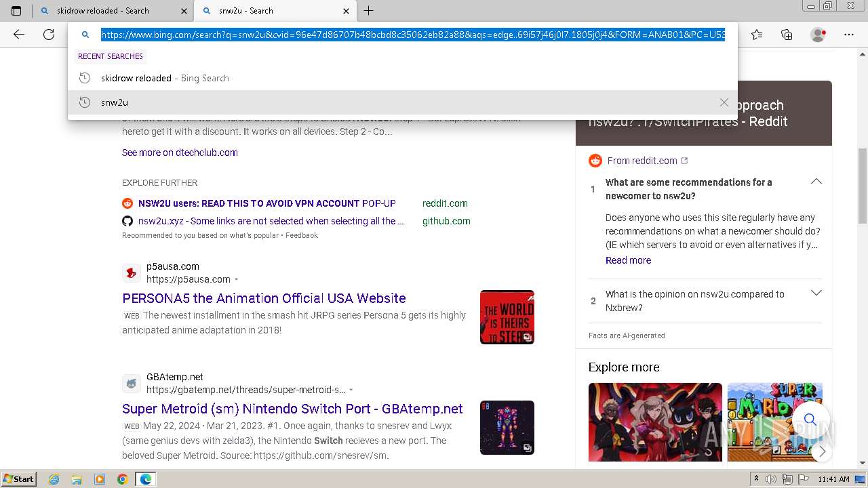Go back with the browser back arrow
The height and width of the screenshot is (488, 868).
coord(19,35)
